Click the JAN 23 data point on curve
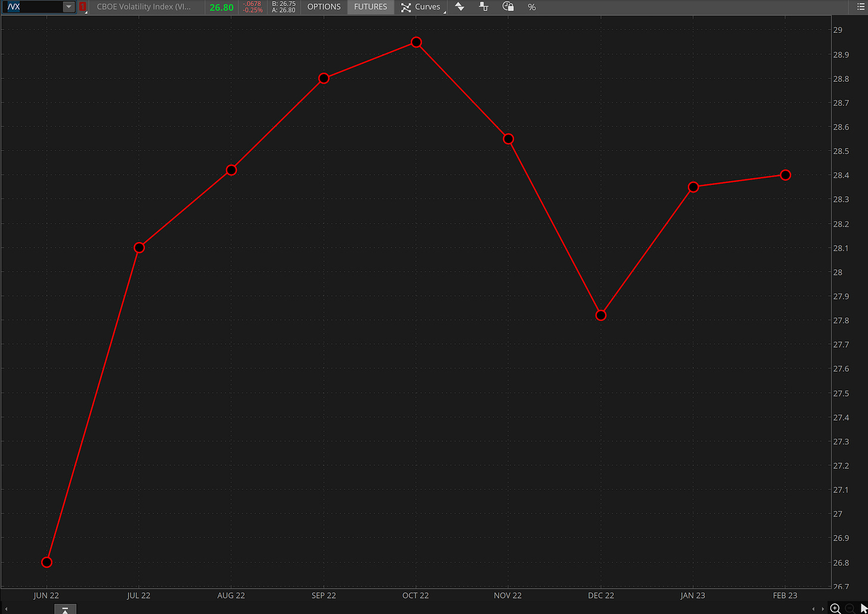Screen dimensions: 868x614 (693, 187)
